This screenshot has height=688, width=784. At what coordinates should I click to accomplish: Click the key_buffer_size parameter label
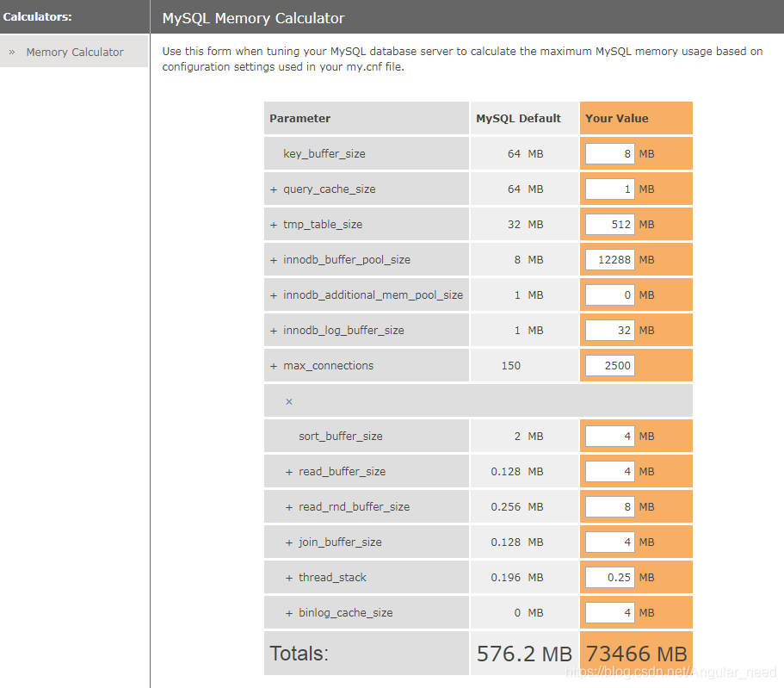(x=324, y=153)
